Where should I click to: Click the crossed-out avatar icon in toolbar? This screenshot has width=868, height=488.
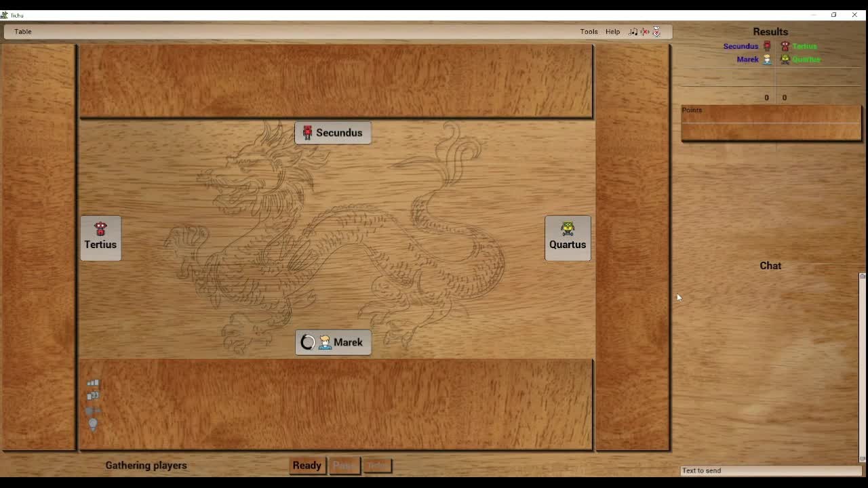point(656,32)
